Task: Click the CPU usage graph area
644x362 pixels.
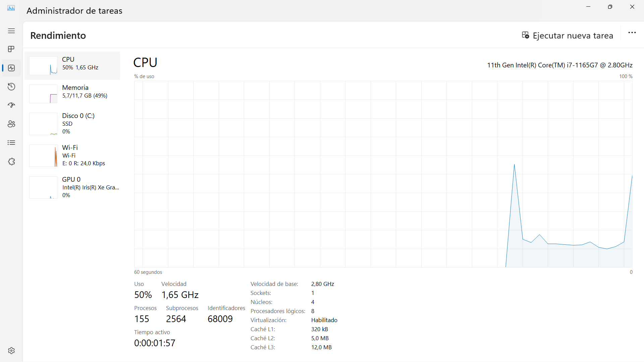Action: coord(383,174)
